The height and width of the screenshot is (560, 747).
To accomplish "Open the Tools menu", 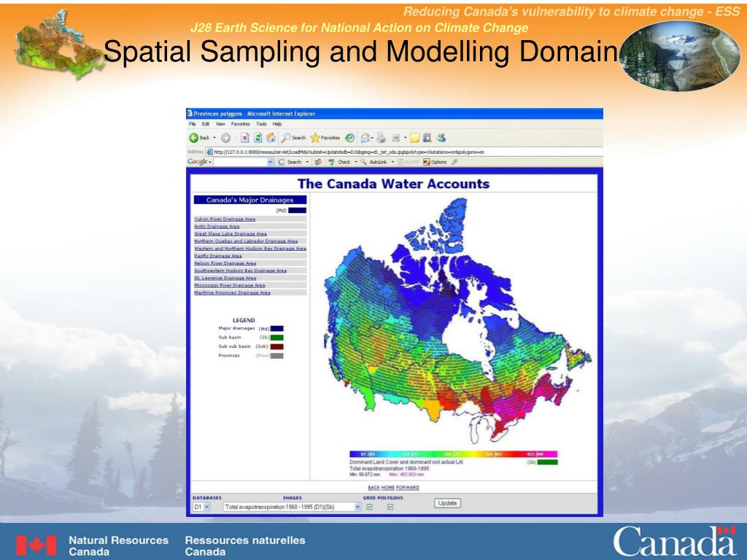I will pyautogui.click(x=261, y=124).
